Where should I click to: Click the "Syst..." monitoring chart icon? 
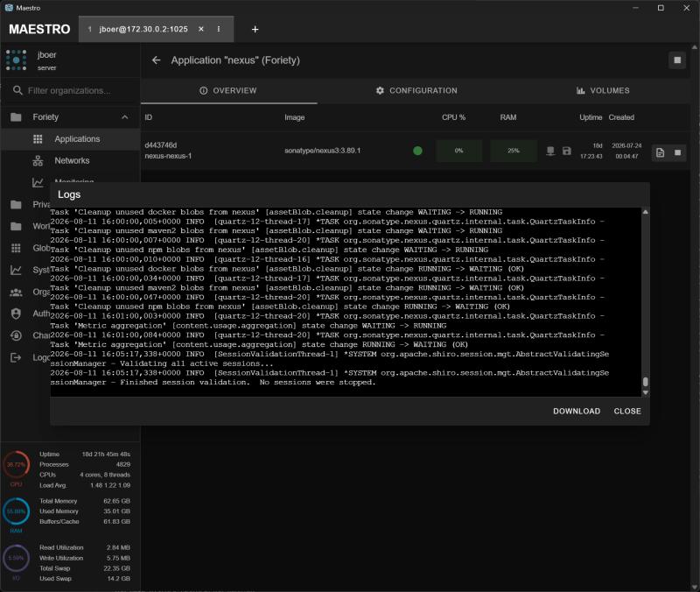(16, 270)
